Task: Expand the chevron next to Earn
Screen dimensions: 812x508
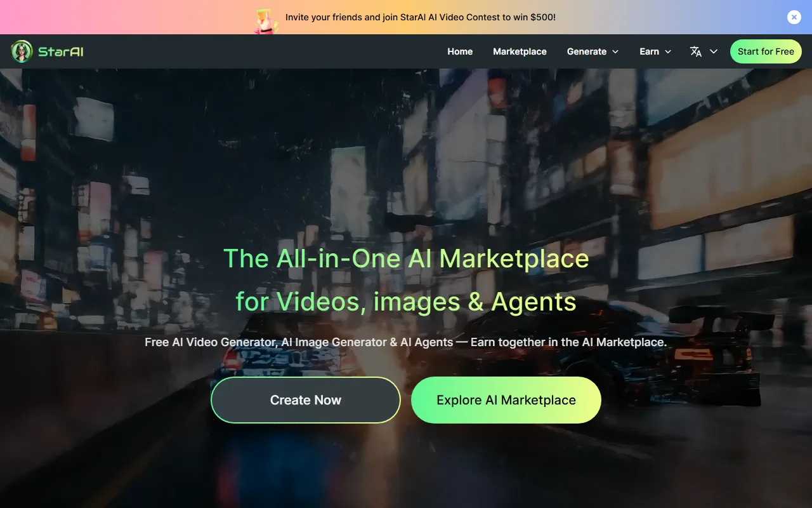Action: [x=668, y=51]
